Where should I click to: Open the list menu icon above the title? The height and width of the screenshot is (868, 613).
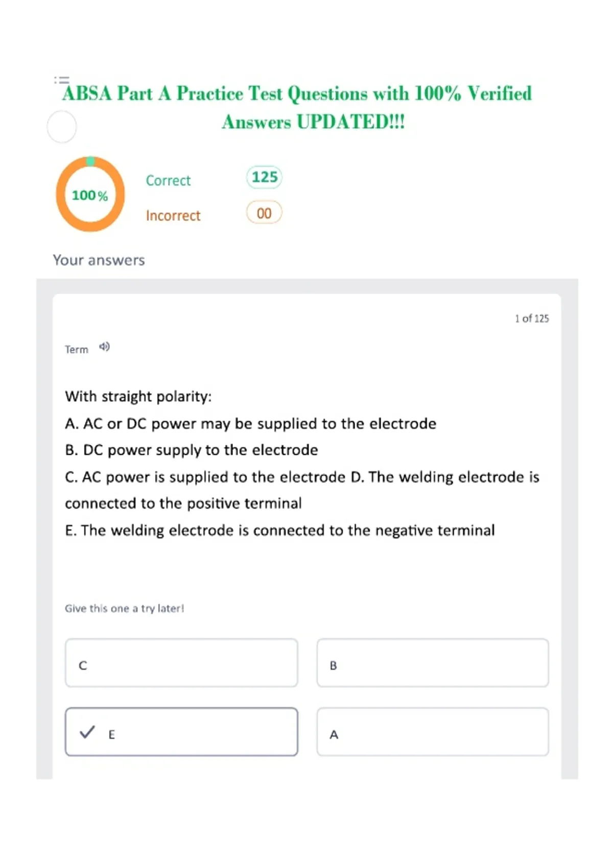(62, 80)
